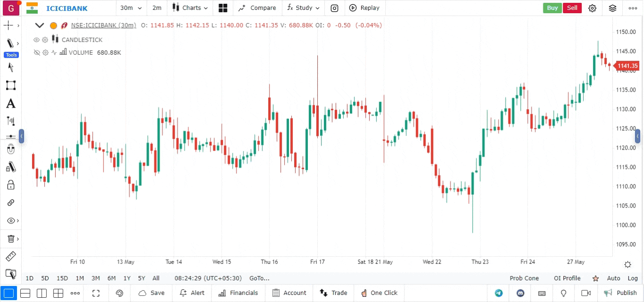644x302 pixels.
Task: Show the hidden Volume indicator
Action: click(x=36, y=52)
